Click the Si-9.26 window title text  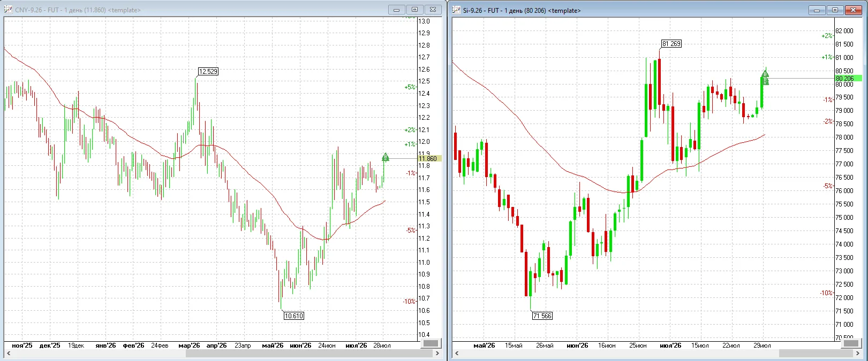tap(522, 10)
